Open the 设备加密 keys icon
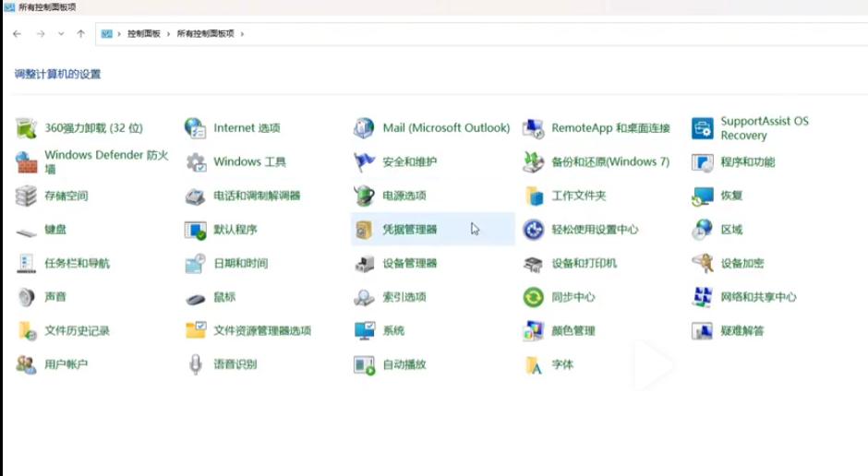This screenshot has height=476, width=868. pos(703,263)
